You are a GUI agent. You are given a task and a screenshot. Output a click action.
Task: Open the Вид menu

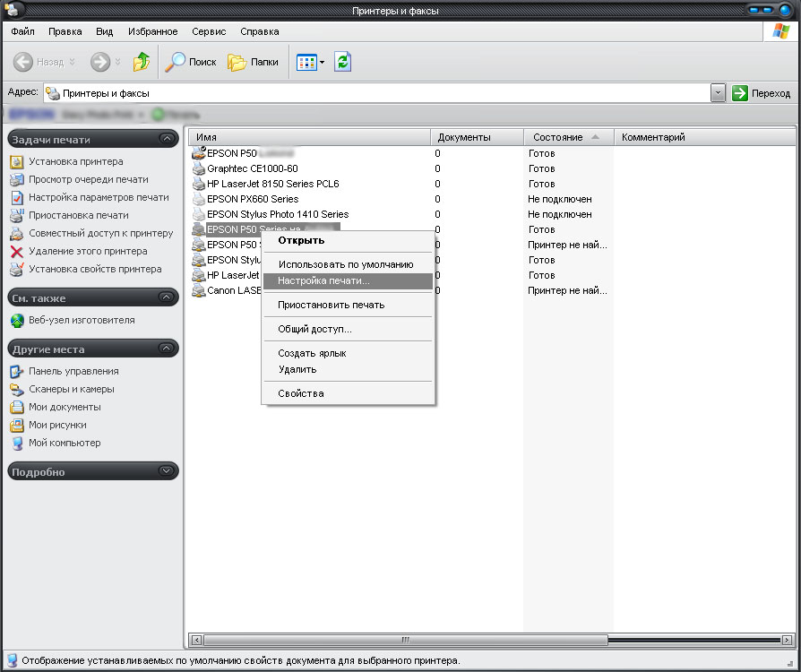tap(104, 31)
